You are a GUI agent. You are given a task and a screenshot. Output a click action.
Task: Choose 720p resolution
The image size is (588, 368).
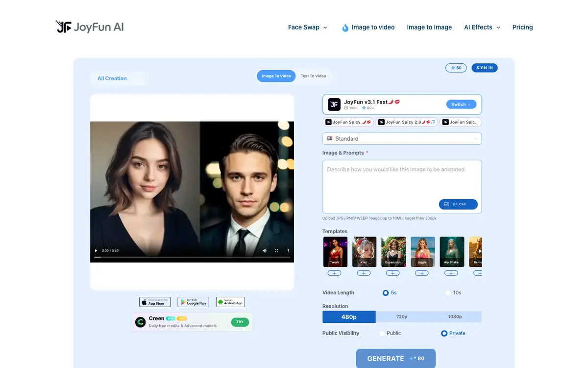tap(402, 317)
